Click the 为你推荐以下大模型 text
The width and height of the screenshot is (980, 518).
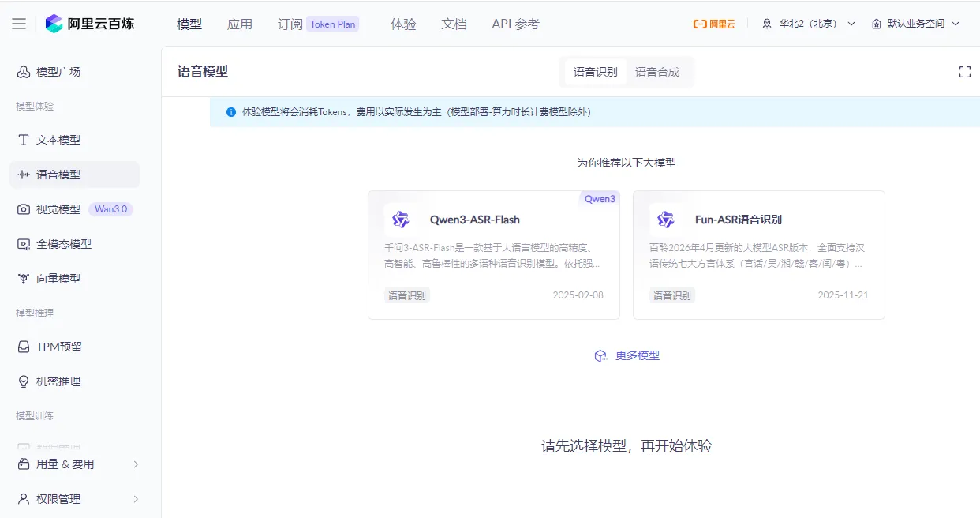coord(627,163)
